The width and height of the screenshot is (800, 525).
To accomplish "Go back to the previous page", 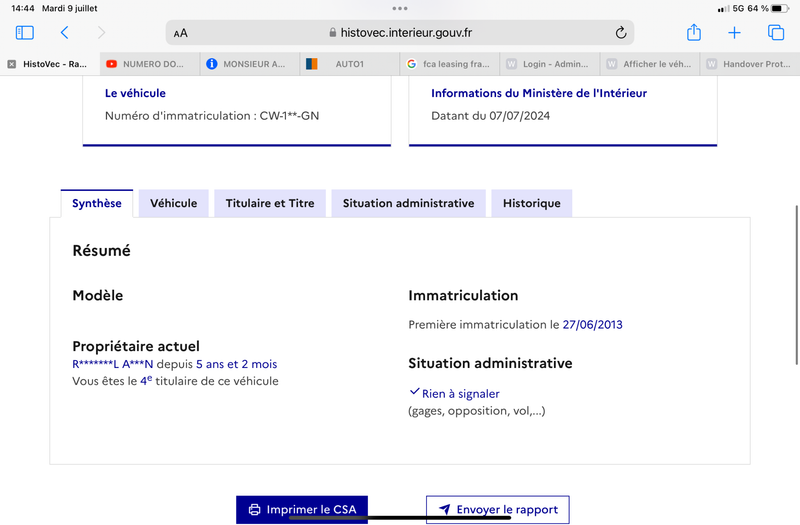I will tap(64, 33).
